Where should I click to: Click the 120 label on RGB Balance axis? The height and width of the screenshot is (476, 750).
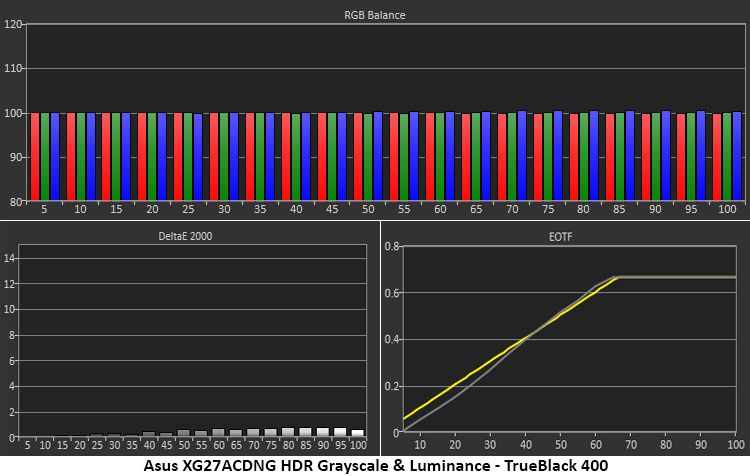click(x=12, y=24)
